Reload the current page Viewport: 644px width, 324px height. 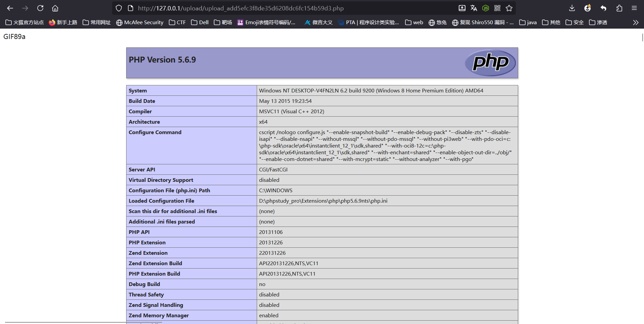click(40, 8)
